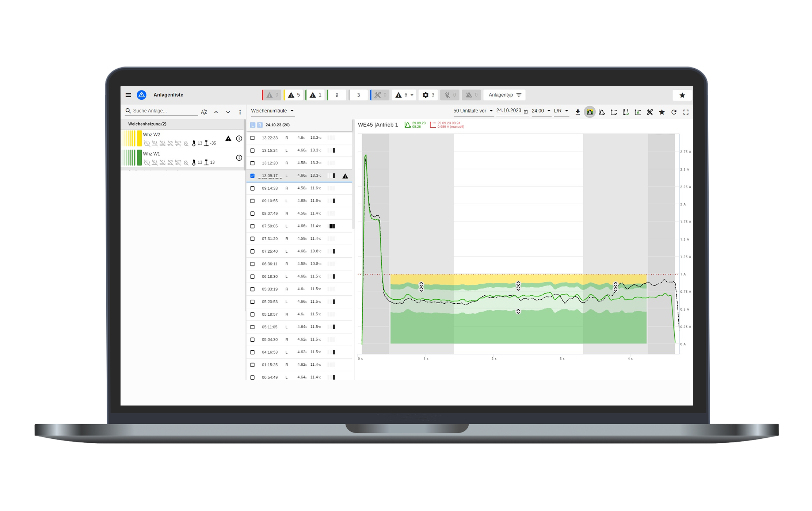Open the 24:00 time dropdown
Screen dimensions: 812x511
pyautogui.click(x=541, y=111)
